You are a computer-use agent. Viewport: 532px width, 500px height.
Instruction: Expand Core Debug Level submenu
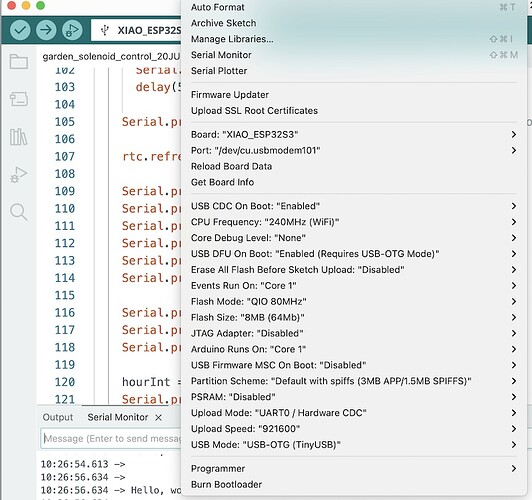(x=353, y=238)
